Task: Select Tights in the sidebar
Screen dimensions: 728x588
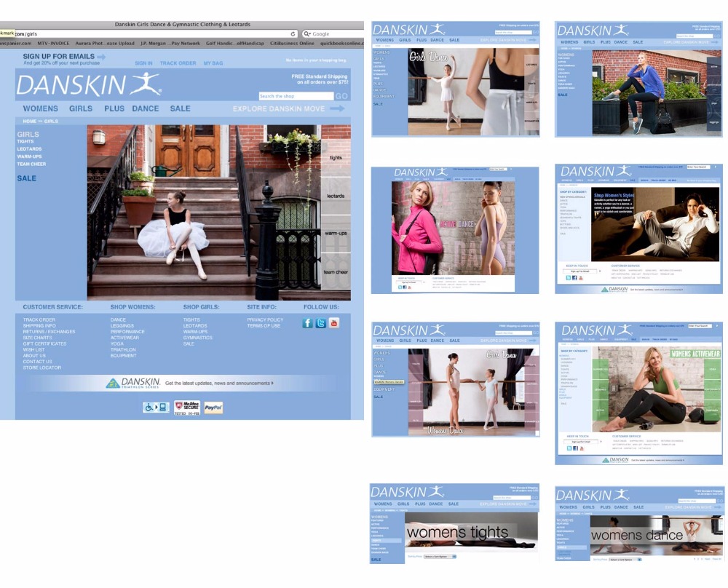Action: coord(25,142)
